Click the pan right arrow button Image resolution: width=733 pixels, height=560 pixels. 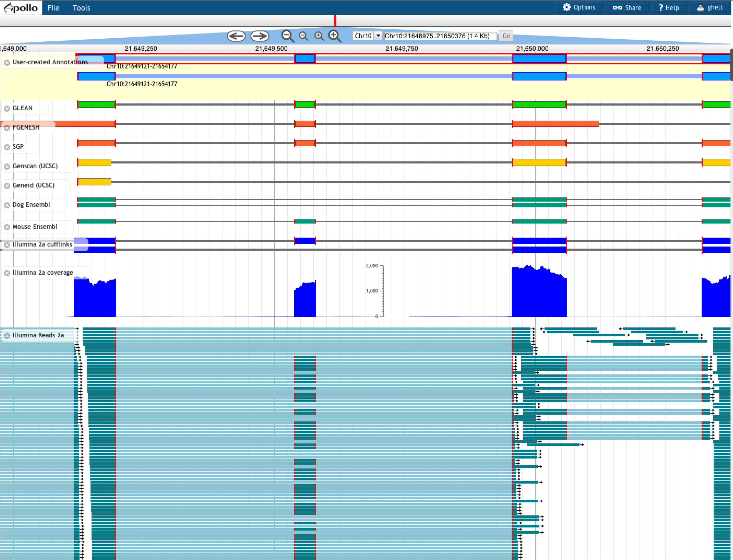point(260,36)
